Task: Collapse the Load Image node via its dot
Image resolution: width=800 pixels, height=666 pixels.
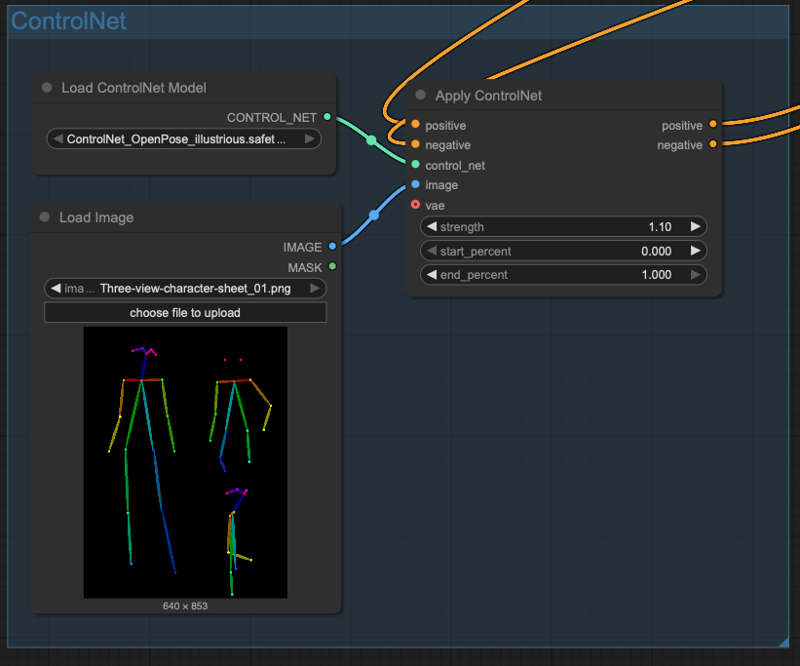Action: pyautogui.click(x=45, y=217)
